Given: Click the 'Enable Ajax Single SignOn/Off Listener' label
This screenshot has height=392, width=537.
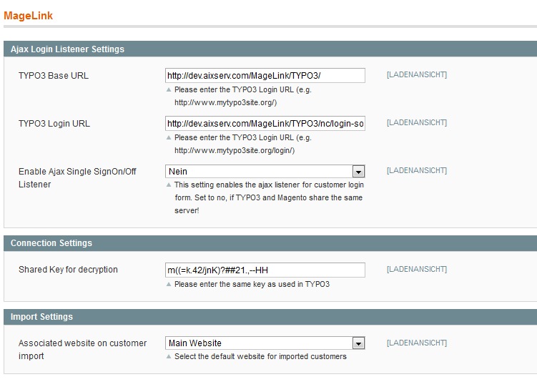Looking at the screenshot, I should [77, 178].
